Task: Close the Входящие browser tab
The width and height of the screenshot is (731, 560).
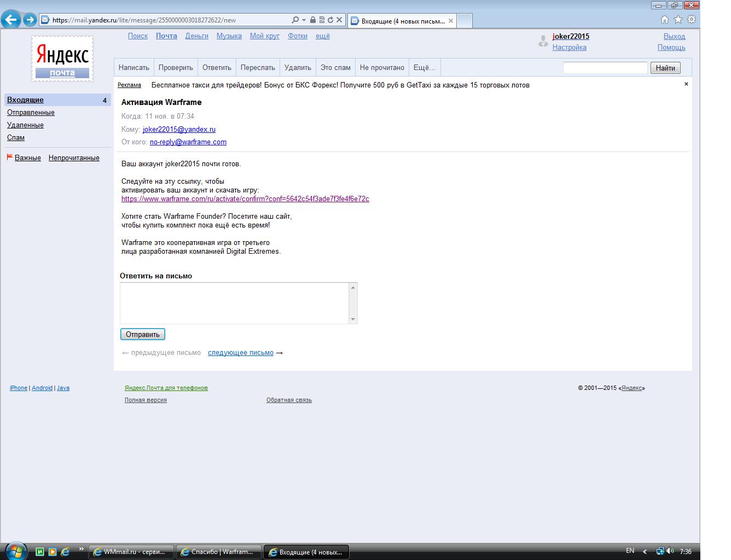Action: click(x=451, y=21)
